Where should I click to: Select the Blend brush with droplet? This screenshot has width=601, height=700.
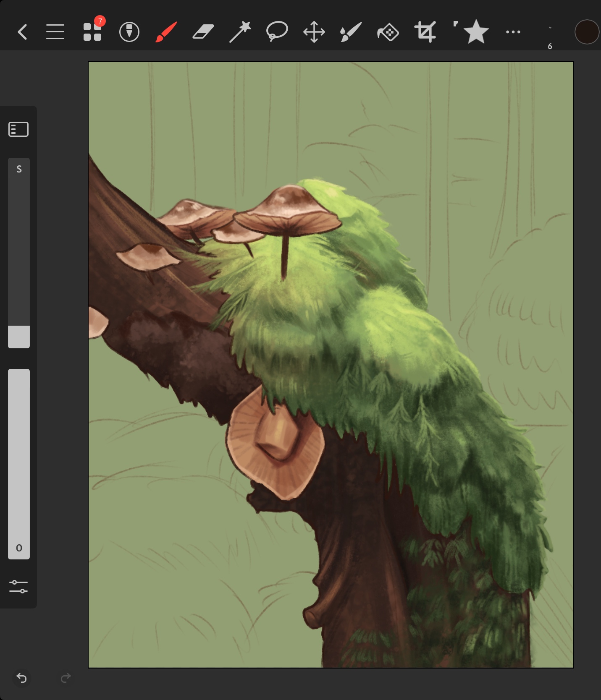coord(351,32)
